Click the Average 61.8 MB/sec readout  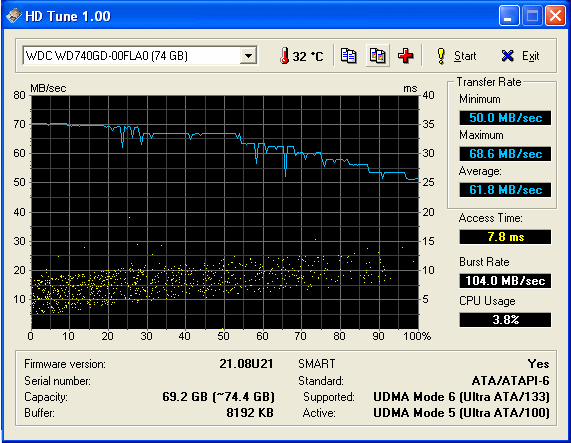pos(505,190)
